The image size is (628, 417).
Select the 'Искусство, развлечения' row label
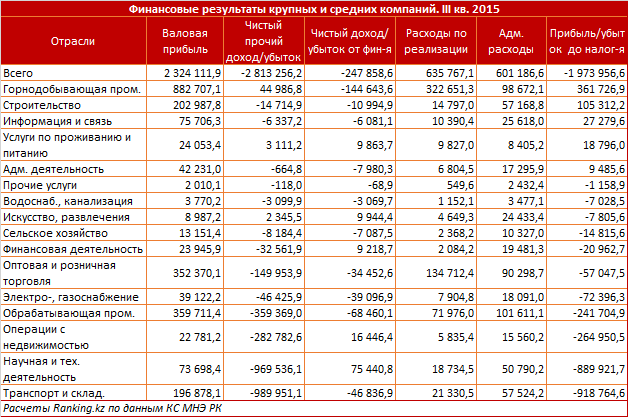point(60,216)
